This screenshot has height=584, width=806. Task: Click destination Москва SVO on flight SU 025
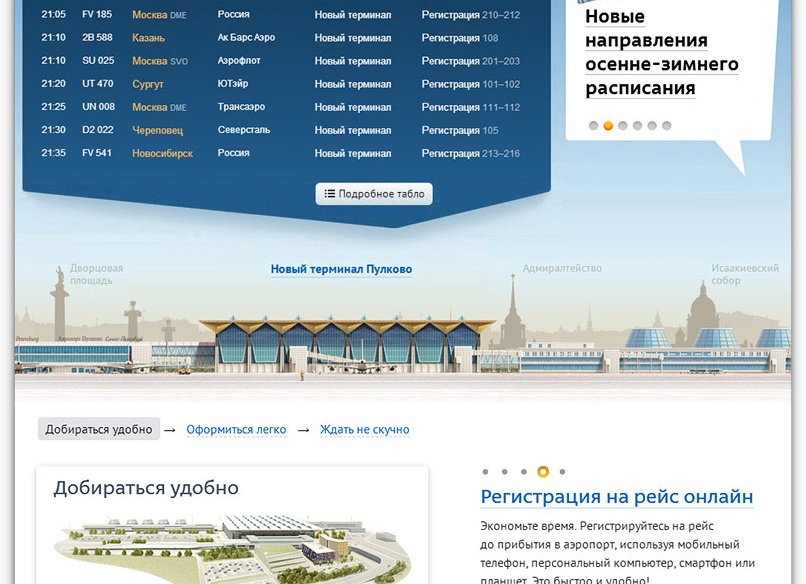(x=160, y=61)
